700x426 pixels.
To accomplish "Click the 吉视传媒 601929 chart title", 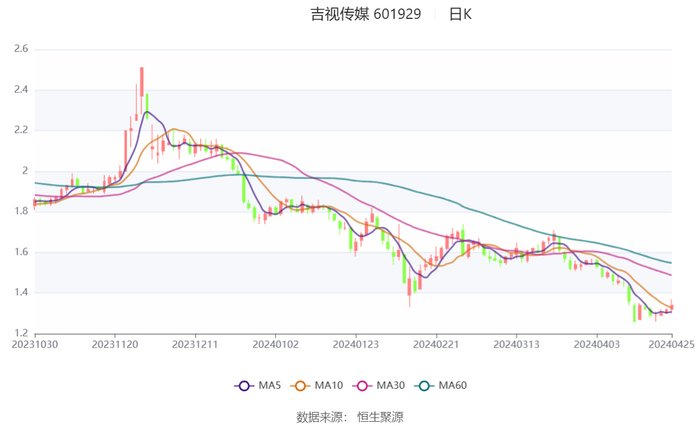I will (x=365, y=14).
